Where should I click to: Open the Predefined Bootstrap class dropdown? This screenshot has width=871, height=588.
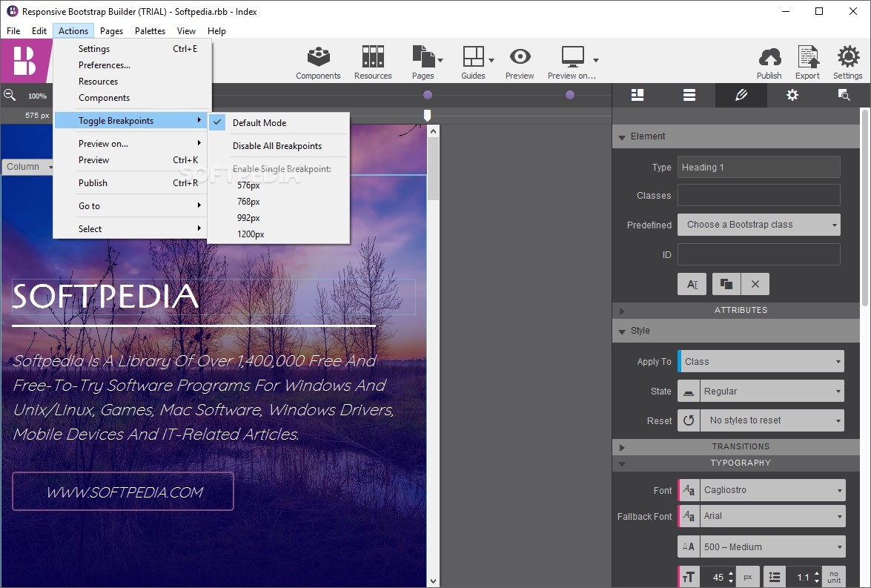pos(759,225)
